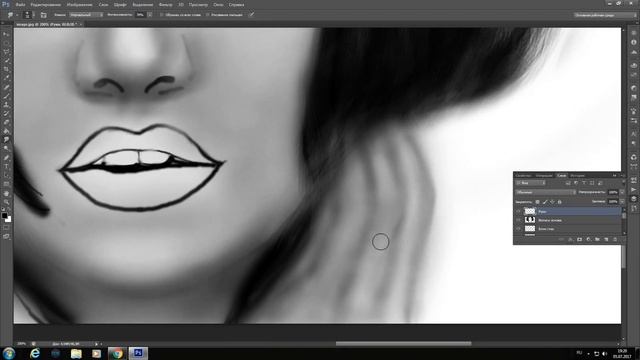Open layer blending mode dropdown
Screen dimensions: 640x360
(x=545, y=192)
